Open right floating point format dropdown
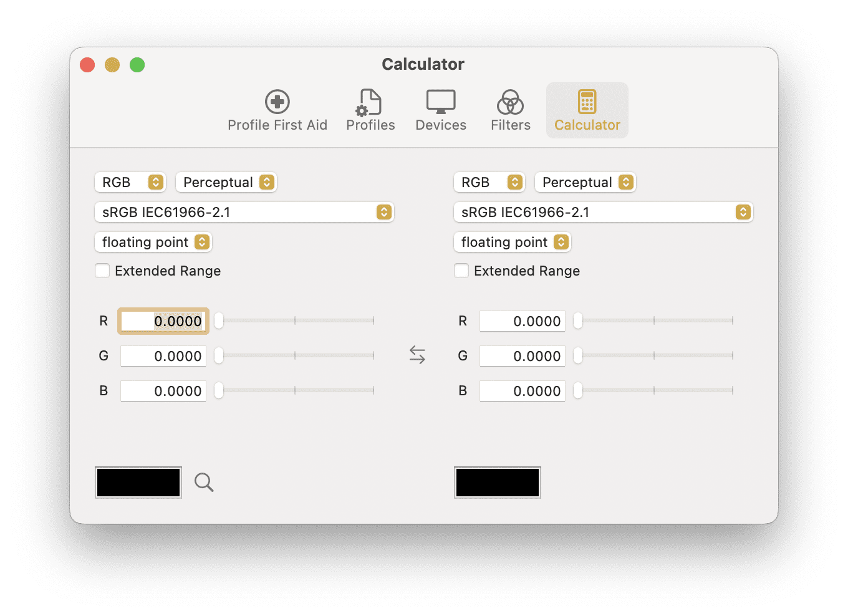The height and width of the screenshot is (616, 848). 513,242
